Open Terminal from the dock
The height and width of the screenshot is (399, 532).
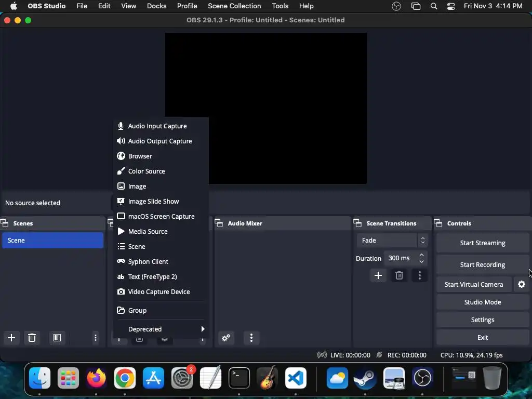pos(239,378)
